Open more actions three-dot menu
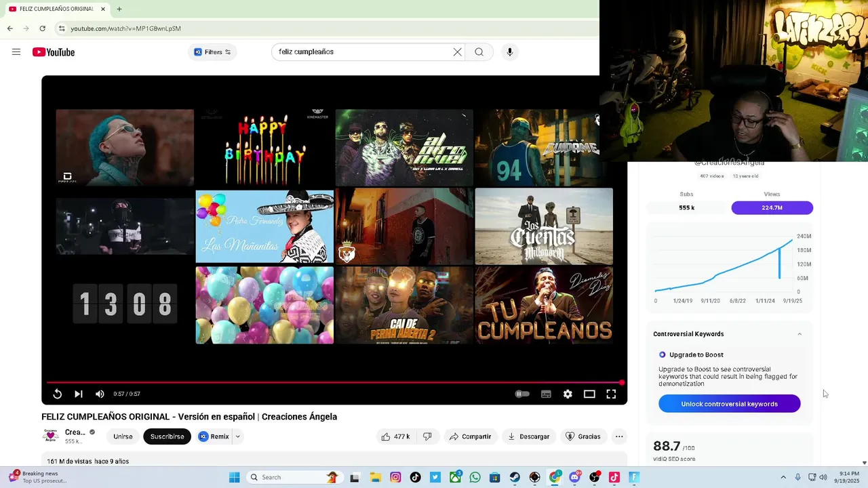The height and width of the screenshot is (488, 868). click(x=619, y=436)
